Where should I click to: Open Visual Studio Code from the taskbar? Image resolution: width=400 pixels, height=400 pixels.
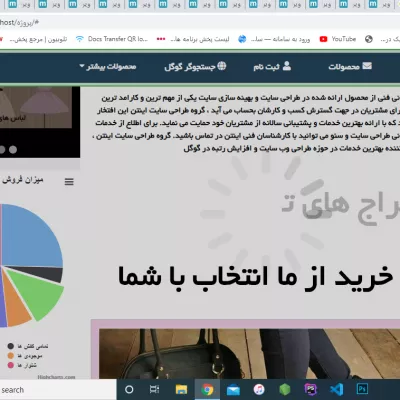336,389
